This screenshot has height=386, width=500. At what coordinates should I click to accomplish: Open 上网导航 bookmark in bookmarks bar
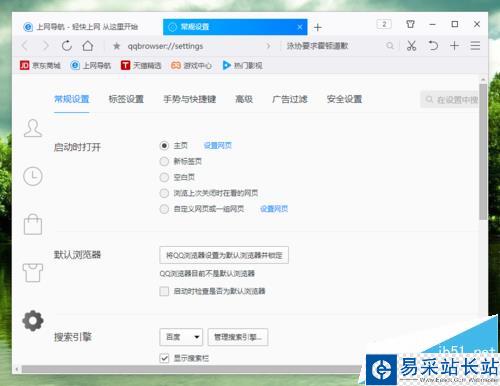point(90,65)
